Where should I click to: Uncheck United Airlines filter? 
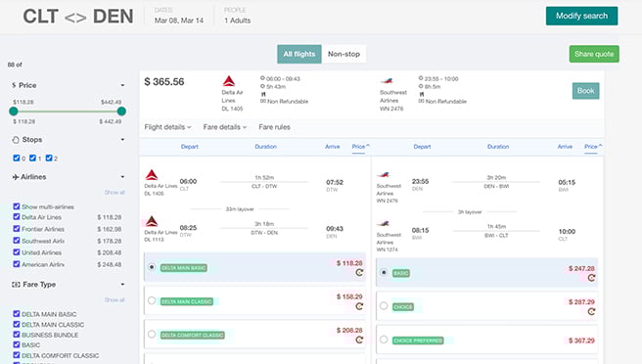tap(17, 252)
